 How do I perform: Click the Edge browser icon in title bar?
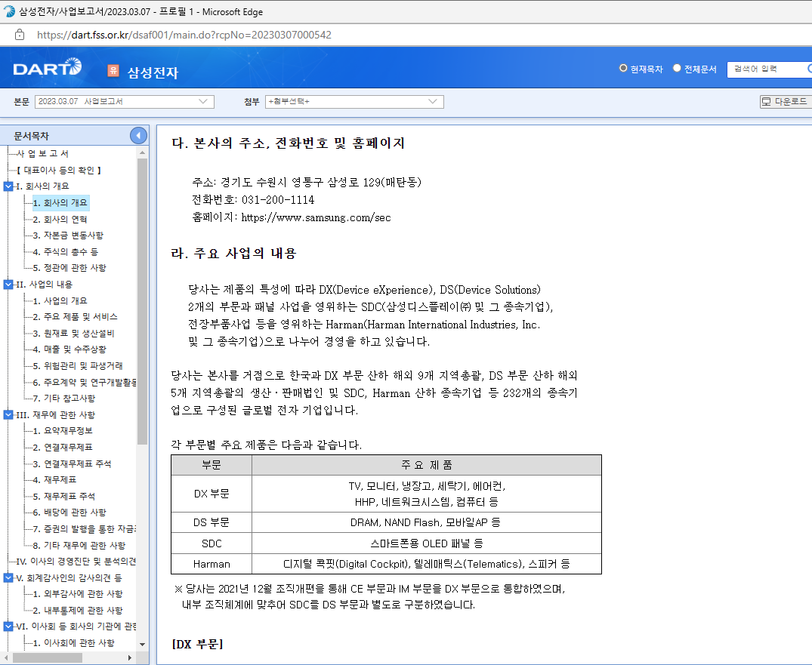[9, 11]
